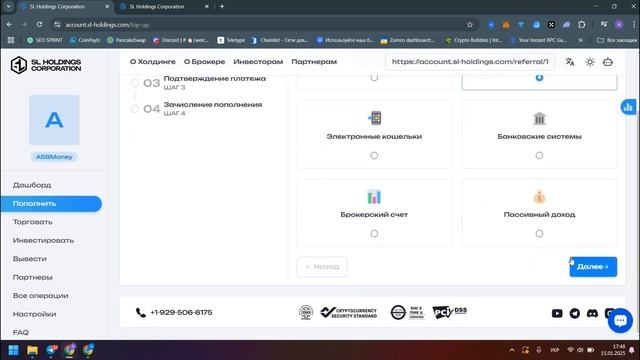
Task: Click the selected radio in the top-right payment card
Action: click(539, 78)
